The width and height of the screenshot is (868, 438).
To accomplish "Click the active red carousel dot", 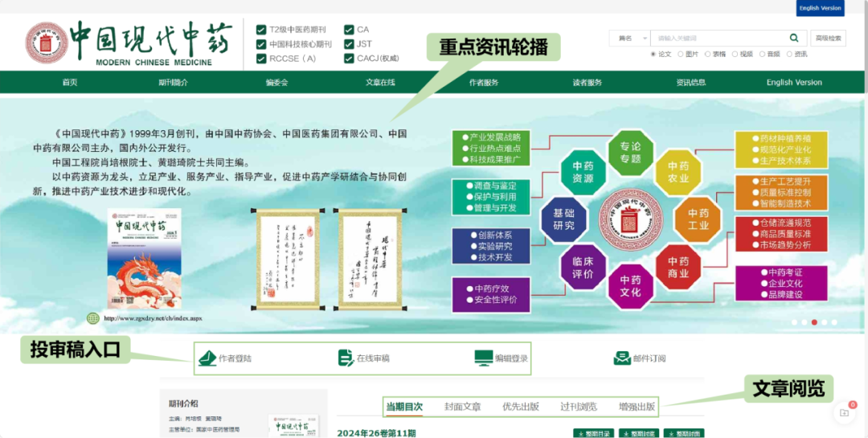I will pyautogui.click(x=814, y=322).
